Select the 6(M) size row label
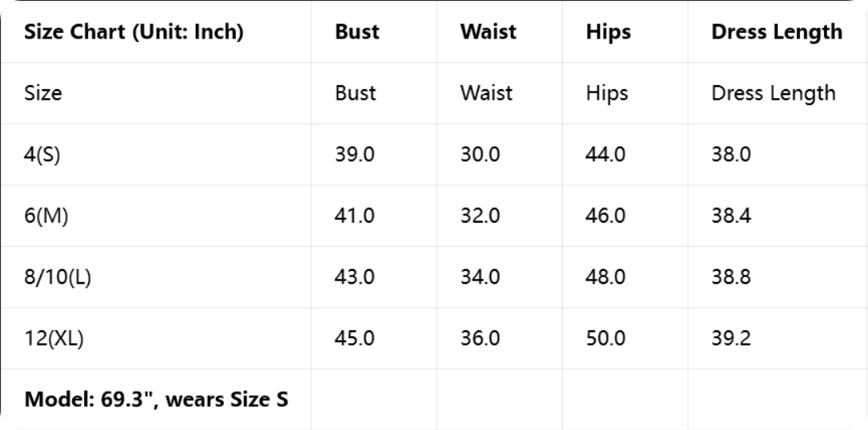868x430 pixels. [x=46, y=216]
